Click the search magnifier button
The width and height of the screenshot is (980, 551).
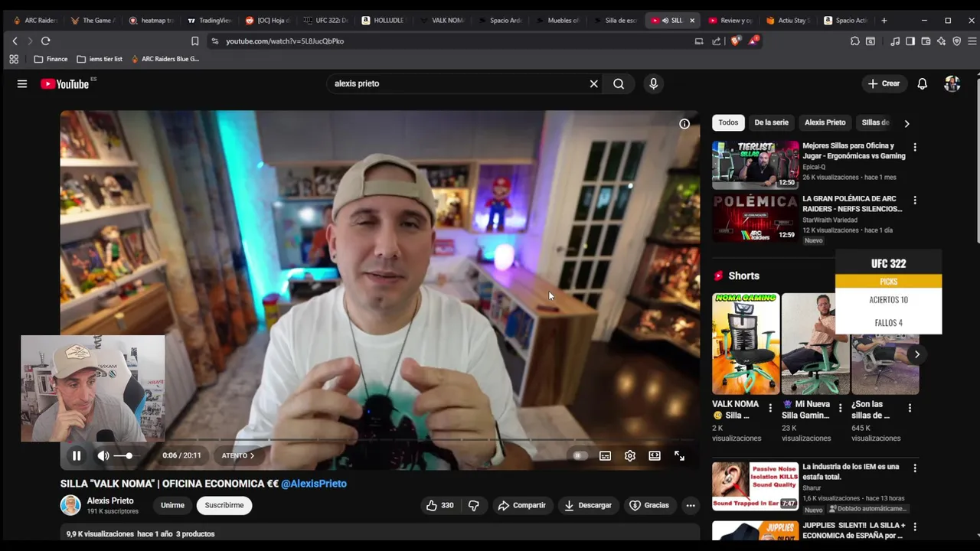coord(619,83)
